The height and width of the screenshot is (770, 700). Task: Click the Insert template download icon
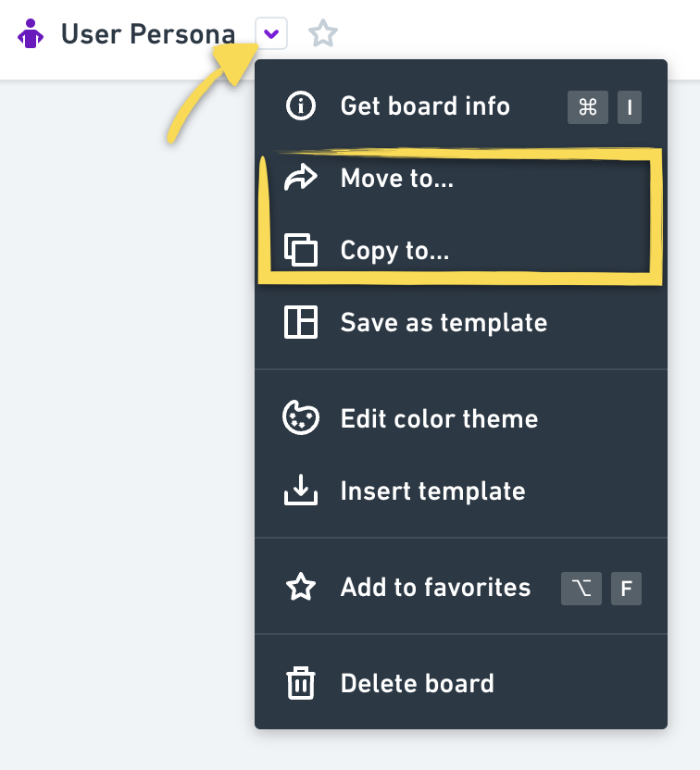click(x=301, y=491)
